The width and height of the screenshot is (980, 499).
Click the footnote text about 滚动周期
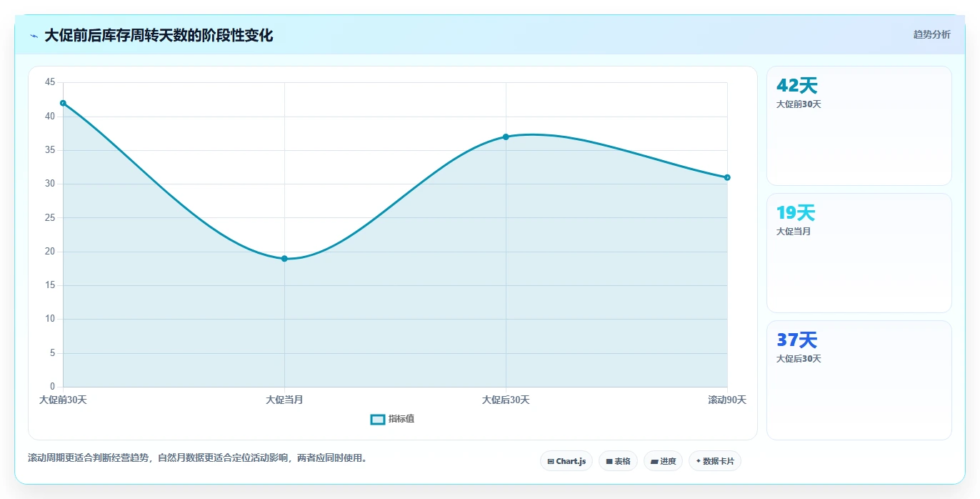[x=198, y=458]
